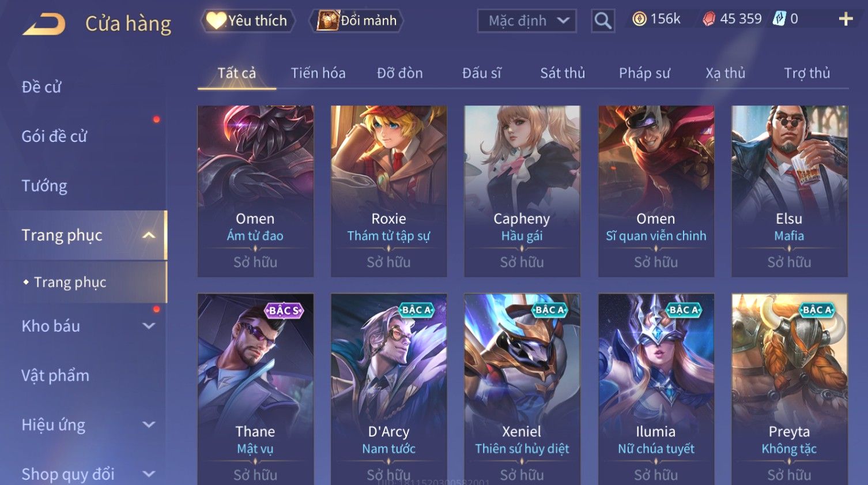Expand the Hiệu ứng sidebar section
868x485 pixels.
pos(148,425)
